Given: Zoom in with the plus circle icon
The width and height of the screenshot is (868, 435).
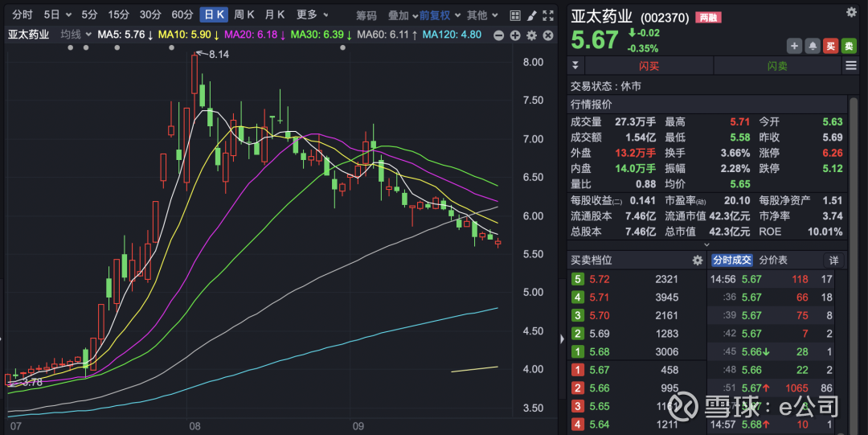Looking at the screenshot, I should tap(515, 35).
